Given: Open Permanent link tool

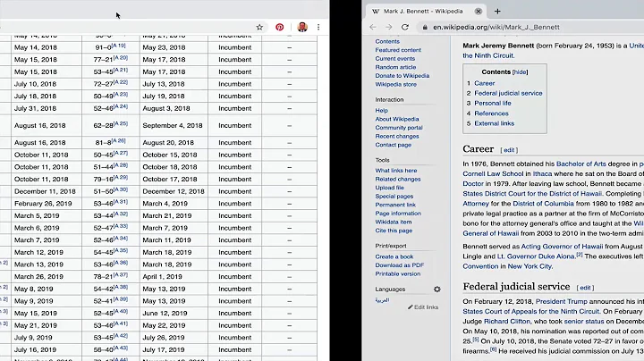Looking at the screenshot, I should point(395,205).
